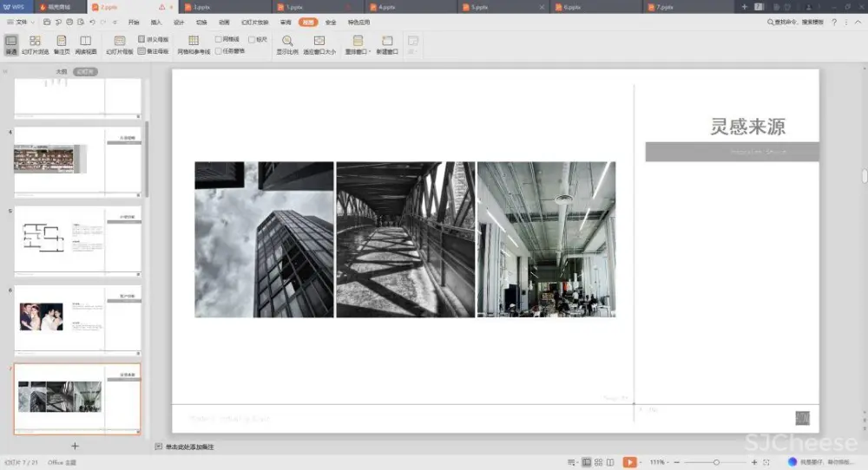The height and width of the screenshot is (470, 868).
Task: Enable the gridlines (网格线) checkbox
Action: point(219,40)
